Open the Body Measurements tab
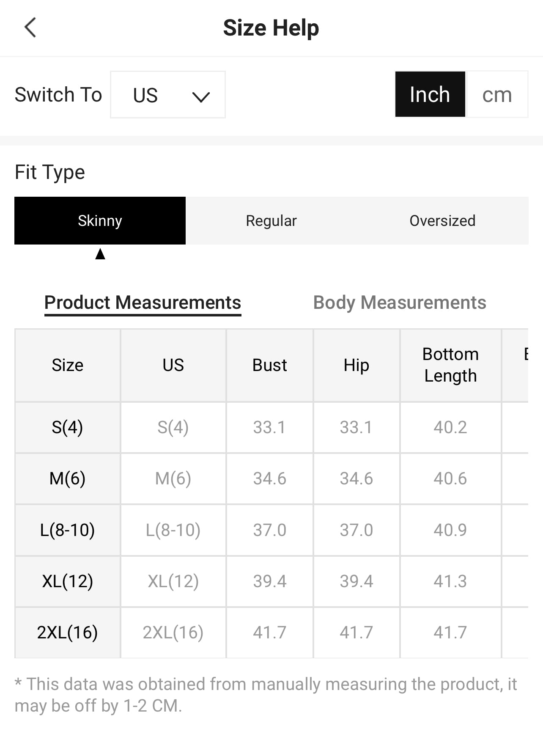The height and width of the screenshot is (756, 543). (x=400, y=303)
